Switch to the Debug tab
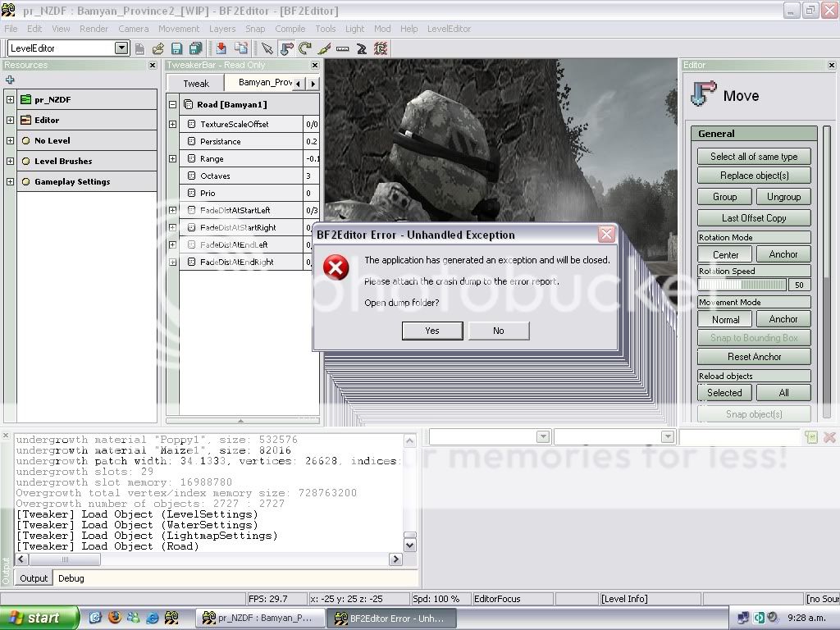Image resolution: width=840 pixels, height=630 pixels. click(71, 578)
